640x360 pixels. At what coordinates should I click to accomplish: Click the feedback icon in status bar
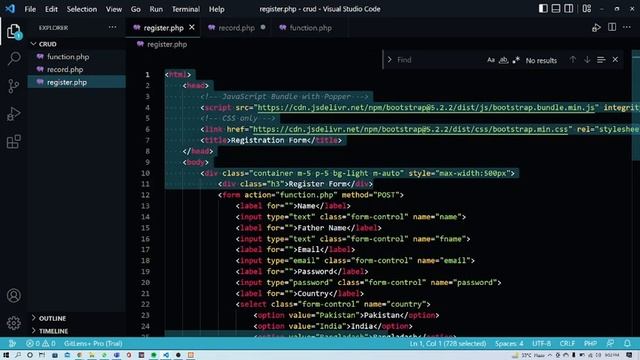[610, 343]
